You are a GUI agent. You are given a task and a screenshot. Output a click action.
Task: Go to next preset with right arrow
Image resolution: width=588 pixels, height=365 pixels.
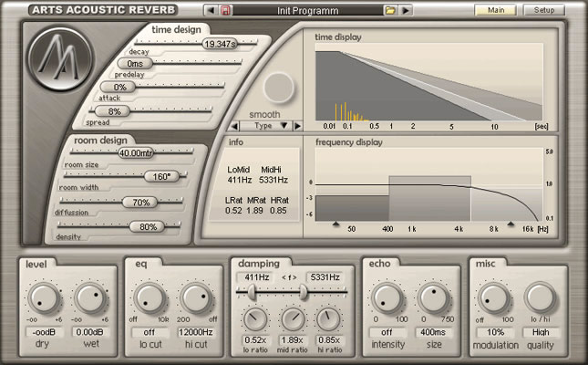click(x=405, y=10)
